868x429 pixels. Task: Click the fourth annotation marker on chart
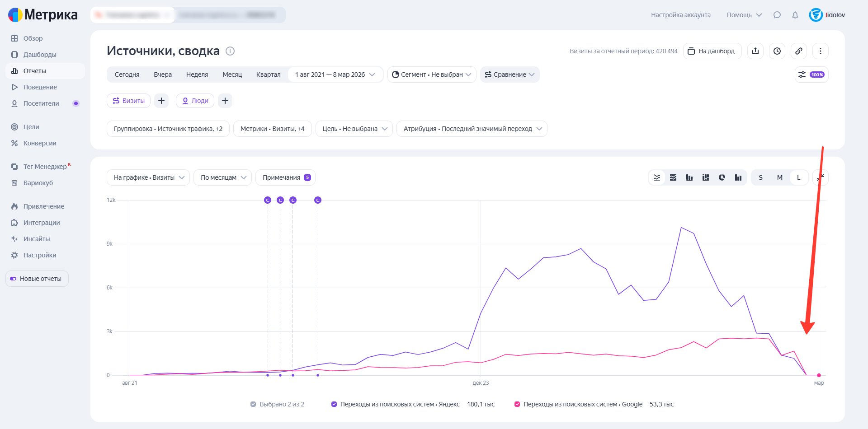coord(318,200)
